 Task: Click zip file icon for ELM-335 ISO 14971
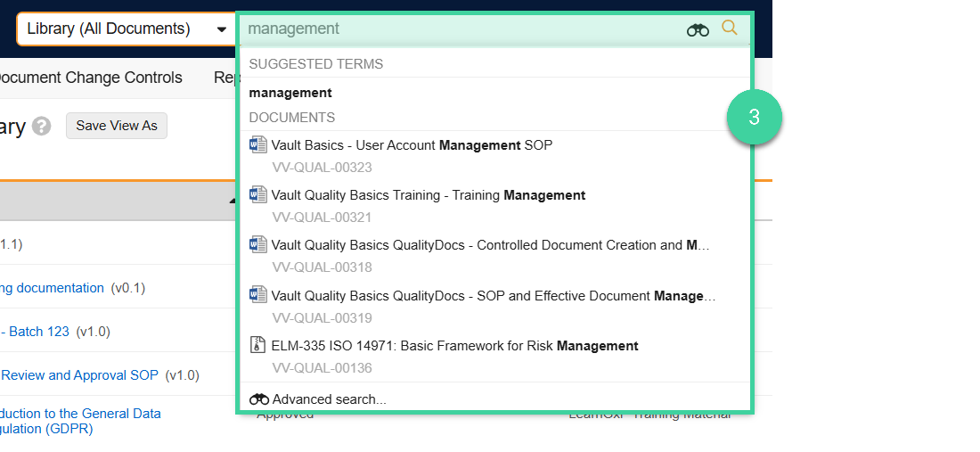258,345
